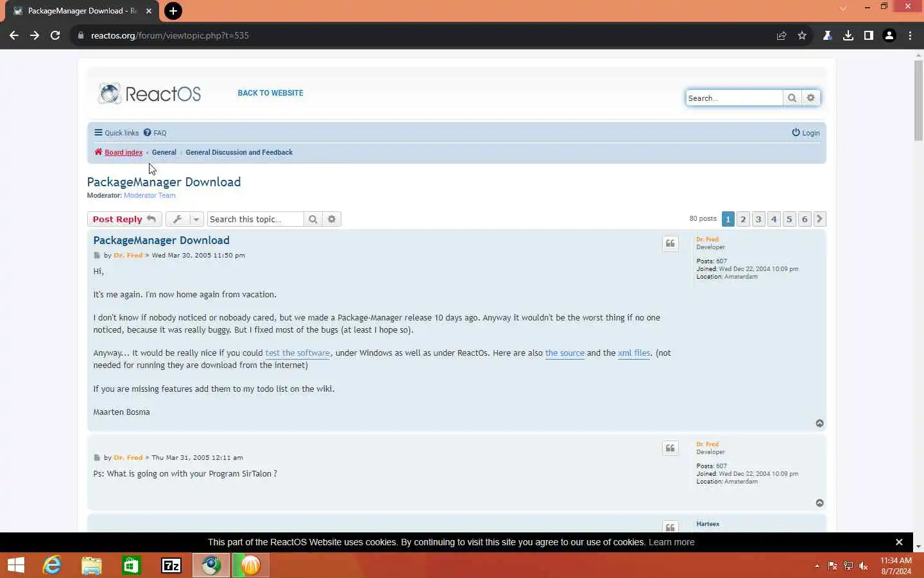Open the Windows Start menu
The width and height of the screenshot is (924, 578).
pyautogui.click(x=16, y=565)
